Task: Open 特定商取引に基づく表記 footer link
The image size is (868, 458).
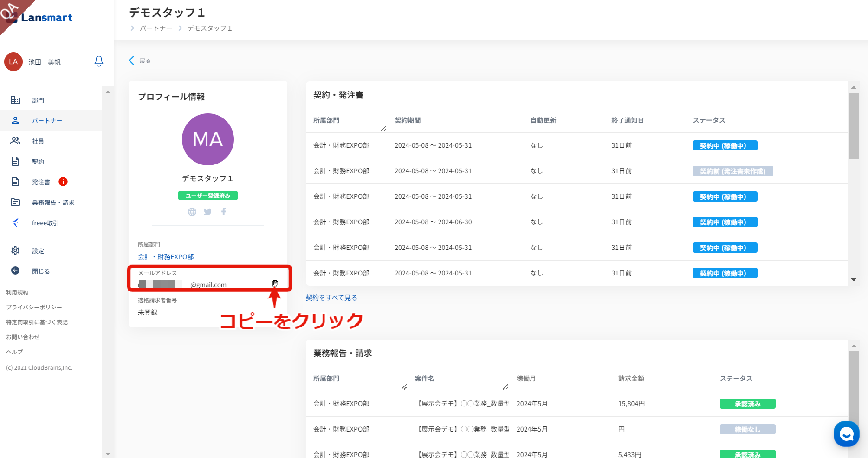Action: 37,322
